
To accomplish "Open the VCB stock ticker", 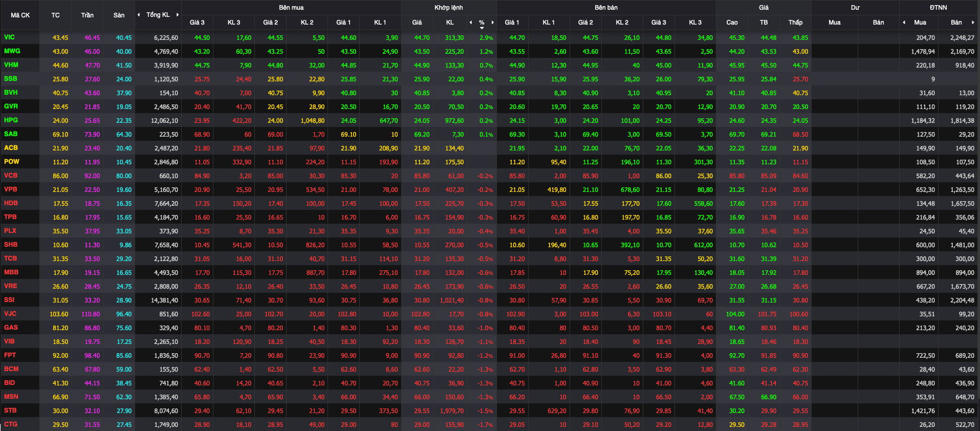I will point(11,176).
